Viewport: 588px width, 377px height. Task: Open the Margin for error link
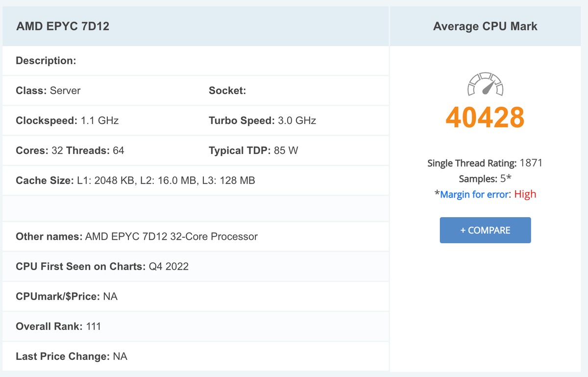click(474, 195)
